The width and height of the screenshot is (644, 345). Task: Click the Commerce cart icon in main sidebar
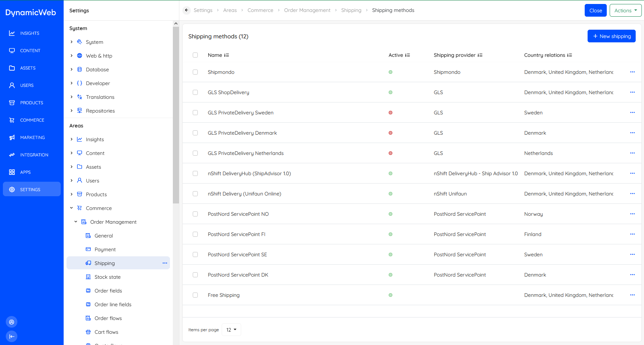pos(12,120)
